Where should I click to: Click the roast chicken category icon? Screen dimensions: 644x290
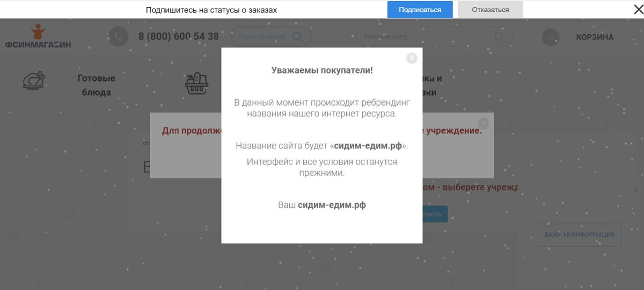coord(34,80)
